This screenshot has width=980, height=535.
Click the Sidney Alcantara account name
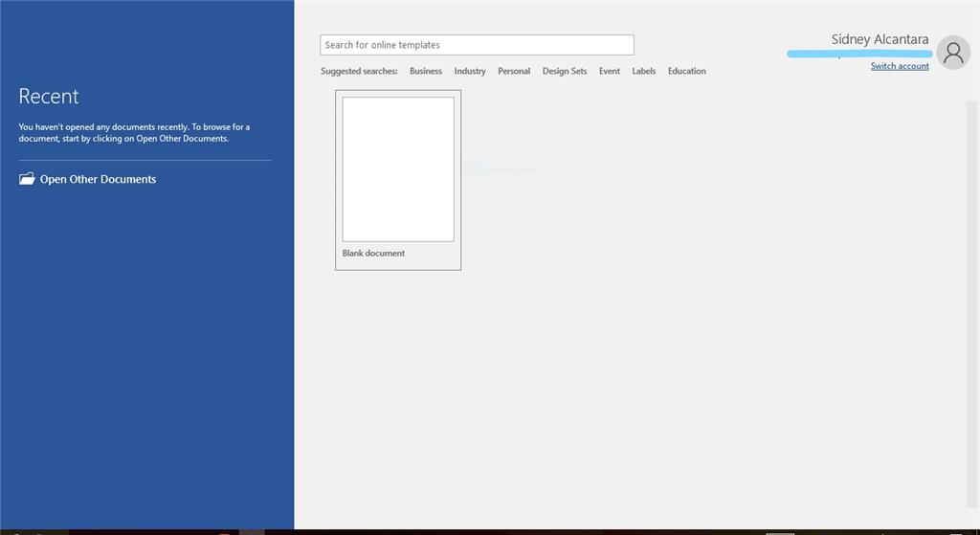pyautogui.click(x=880, y=39)
